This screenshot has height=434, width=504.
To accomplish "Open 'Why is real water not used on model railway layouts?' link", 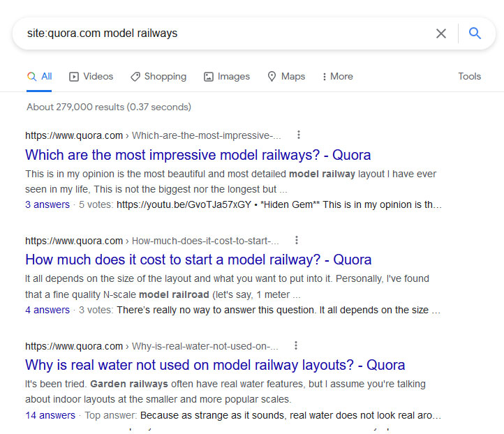I will click(x=215, y=365).
